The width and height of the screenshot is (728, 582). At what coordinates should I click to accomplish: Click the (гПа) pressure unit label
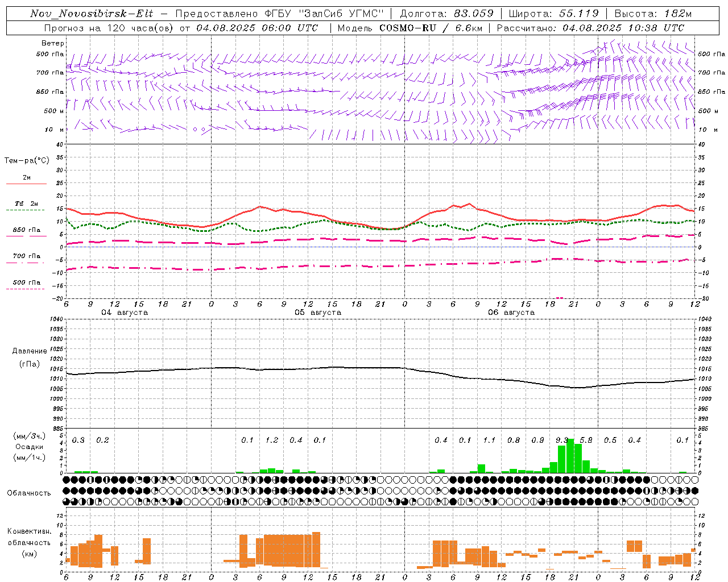click(30, 364)
